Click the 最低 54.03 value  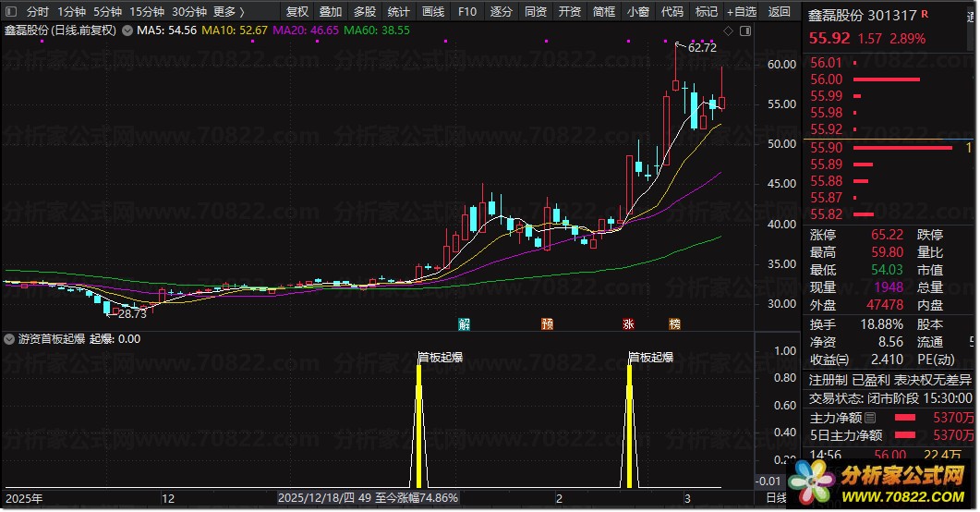[887, 270]
